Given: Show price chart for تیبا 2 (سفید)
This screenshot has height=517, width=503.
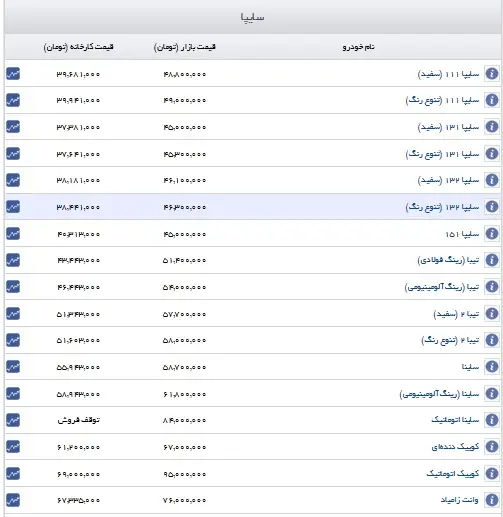Looking at the screenshot, I should tap(13, 314).
